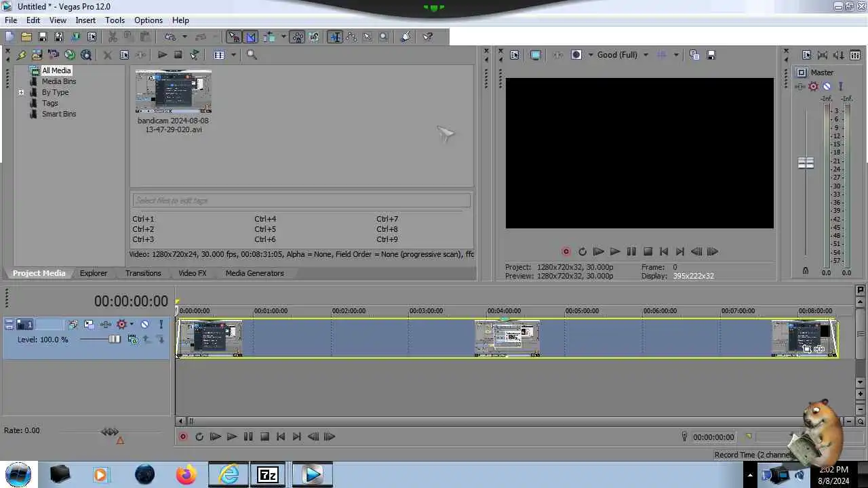Click Get Media from the Web icon
This screenshot has height=488, width=868.
click(70, 55)
